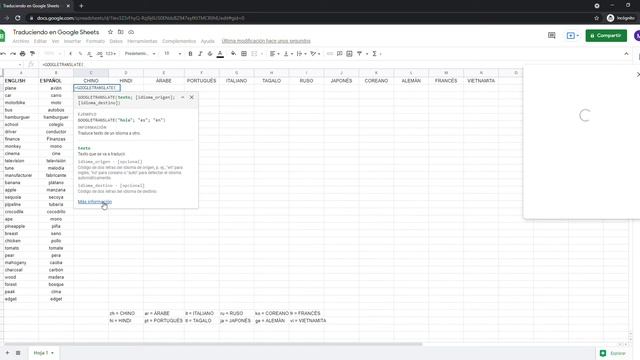
Task: Open the all sheets list icon
Action: [18, 353]
